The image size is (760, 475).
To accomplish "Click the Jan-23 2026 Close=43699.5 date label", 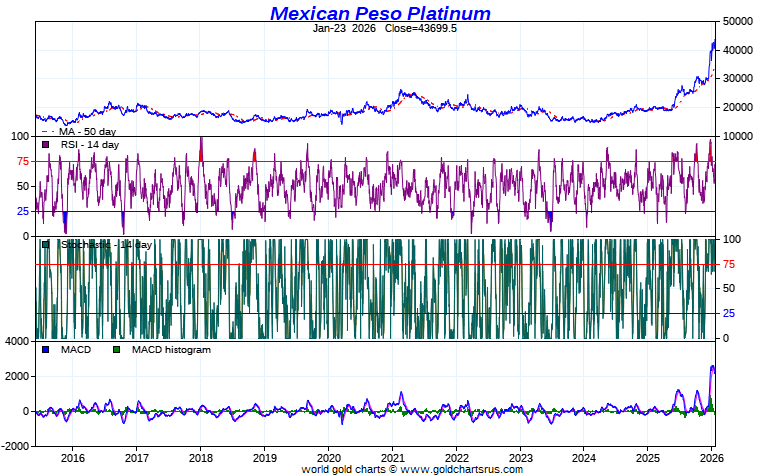I will [384, 28].
